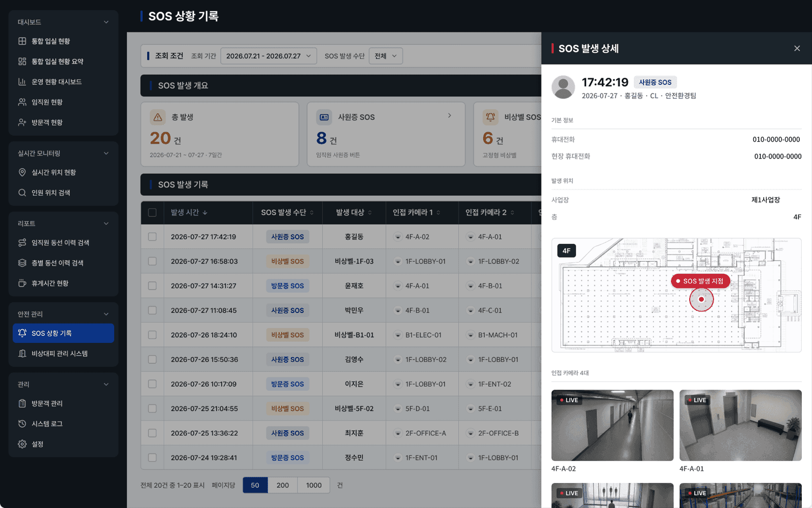Open 층별 동선 이력 검색 layers icon
The image size is (812, 508).
pyautogui.click(x=22, y=263)
